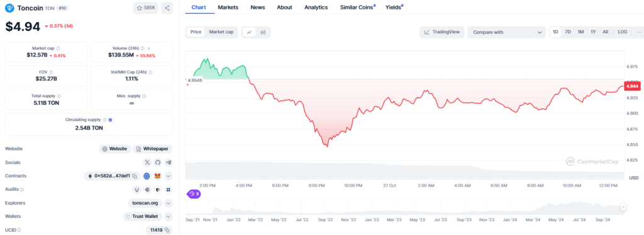Open the News tab
The height and width of the screenshot is (235, 644).
(257, 8)
